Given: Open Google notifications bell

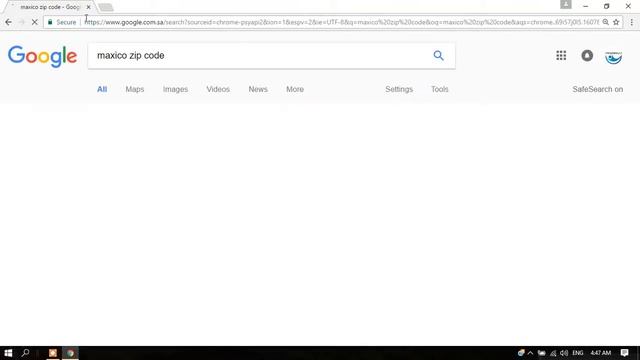Looking at the screenshot, I should pos(587,56).
